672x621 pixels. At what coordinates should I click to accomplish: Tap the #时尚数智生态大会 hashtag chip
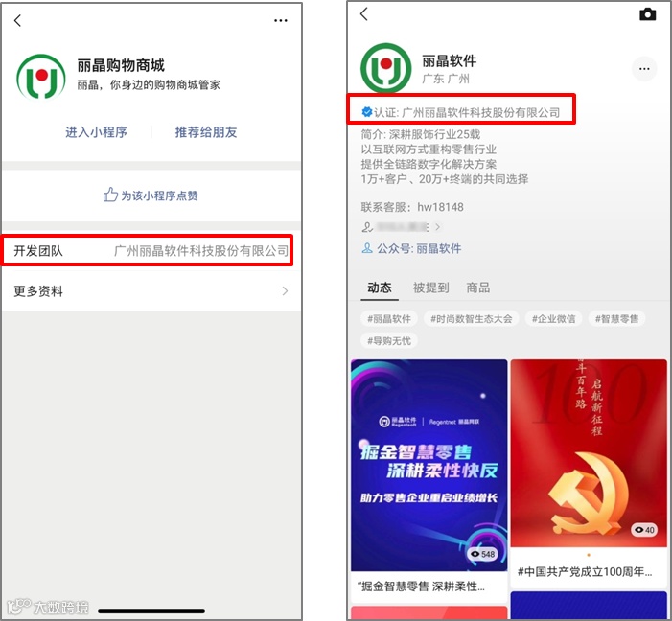click(x=472, y=318)
